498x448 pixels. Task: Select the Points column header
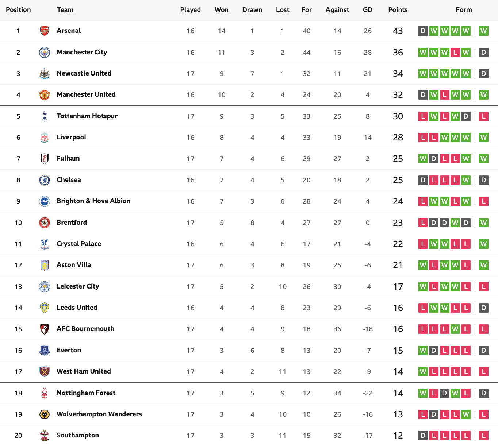[398, 10]
